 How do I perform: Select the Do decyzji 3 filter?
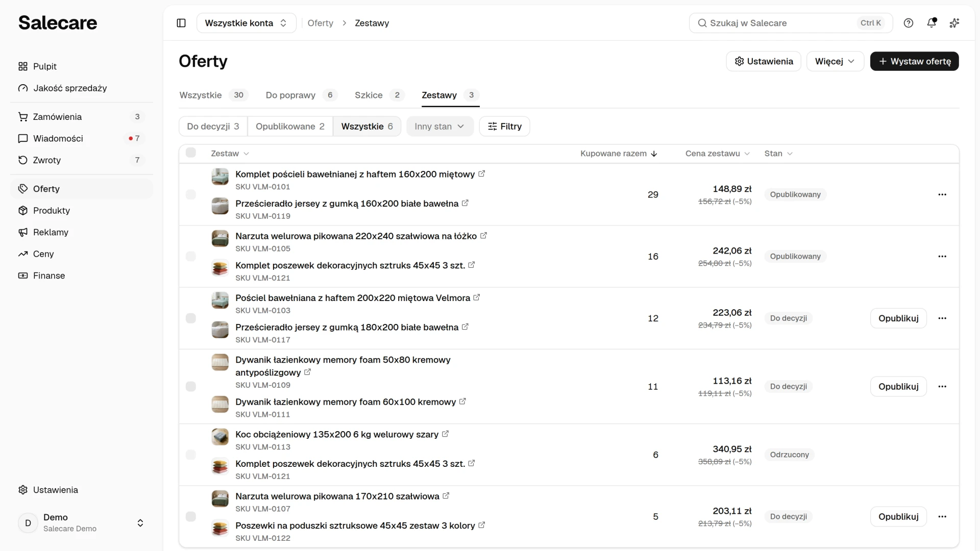click(x=213, y=127)
